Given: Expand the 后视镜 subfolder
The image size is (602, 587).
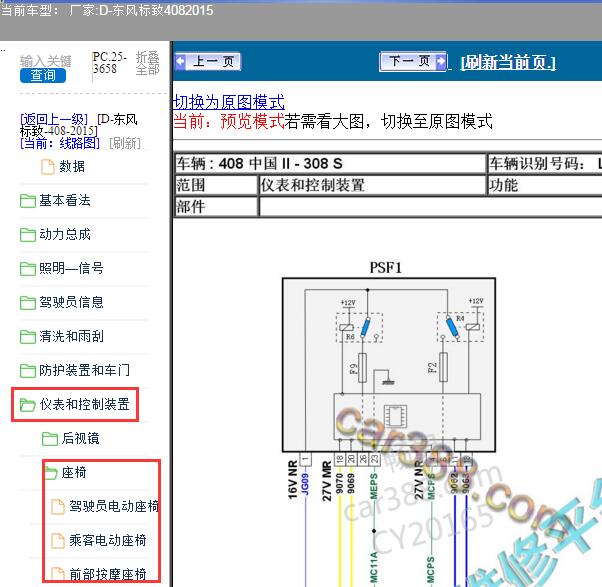Looking at the screenshot, I should pos(81,438).
